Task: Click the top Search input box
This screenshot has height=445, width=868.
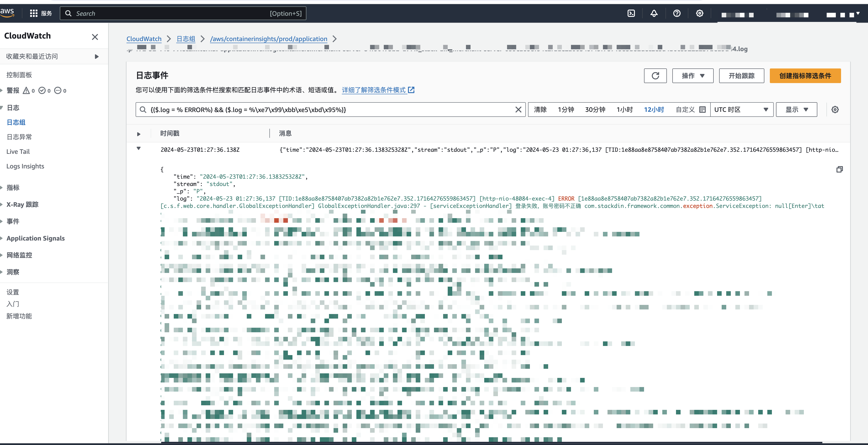Action: [183, 13]
